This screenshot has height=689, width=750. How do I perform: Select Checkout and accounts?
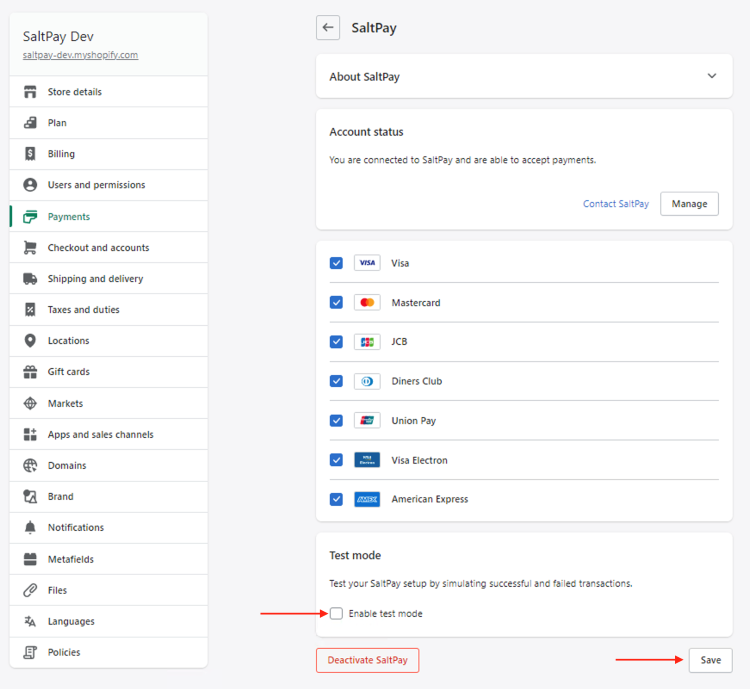tap(109, 247)
